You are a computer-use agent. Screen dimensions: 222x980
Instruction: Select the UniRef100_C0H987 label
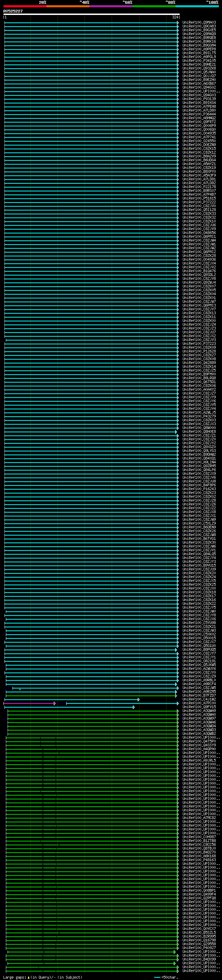(199, 837)
